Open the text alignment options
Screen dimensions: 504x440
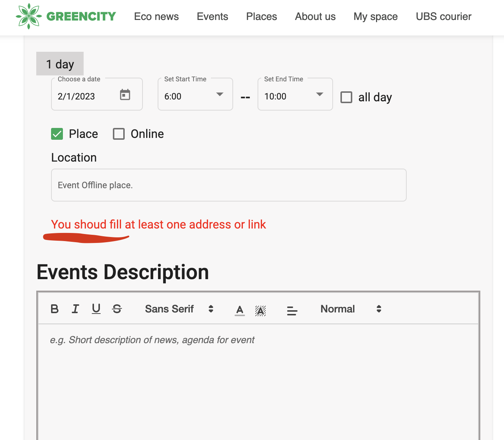point(292,310)
